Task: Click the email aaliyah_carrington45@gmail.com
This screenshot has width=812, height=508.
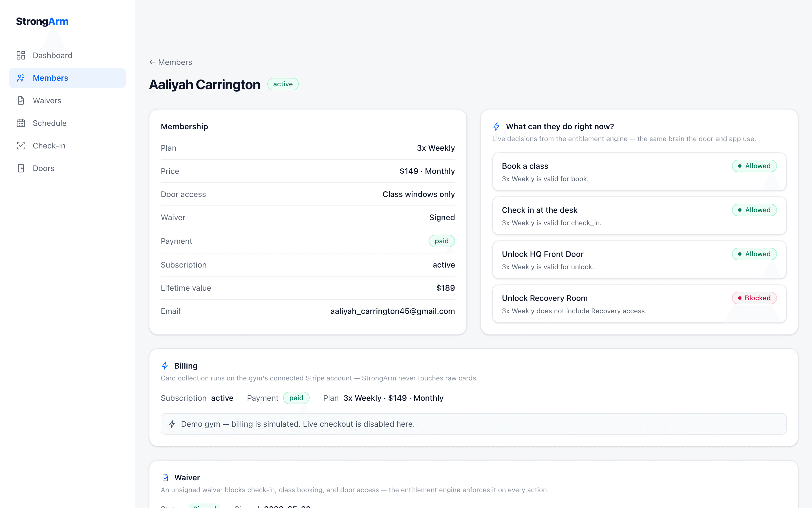Action: 392,311
